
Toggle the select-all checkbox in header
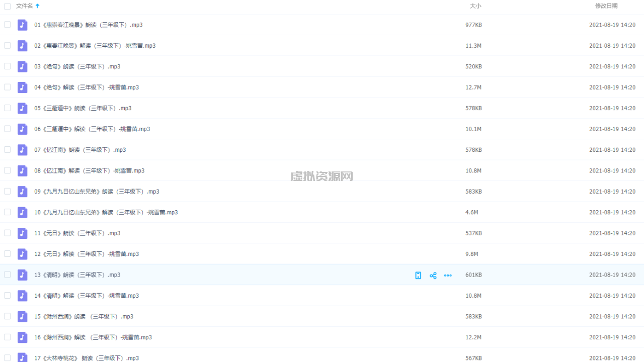7,6
